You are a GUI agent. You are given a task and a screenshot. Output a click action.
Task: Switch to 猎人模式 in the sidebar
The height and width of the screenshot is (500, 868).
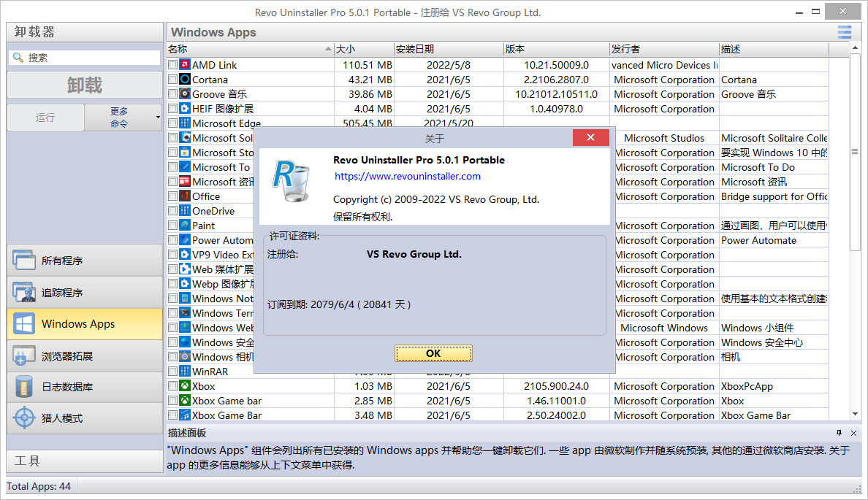pos(85,418)
